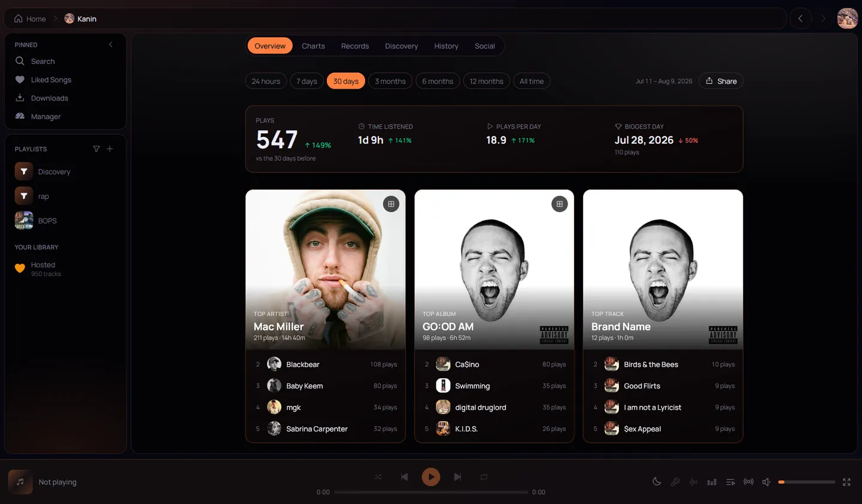The image size is (862, 504).
Task: Skip to the previous track
Action: pos(404,477)
